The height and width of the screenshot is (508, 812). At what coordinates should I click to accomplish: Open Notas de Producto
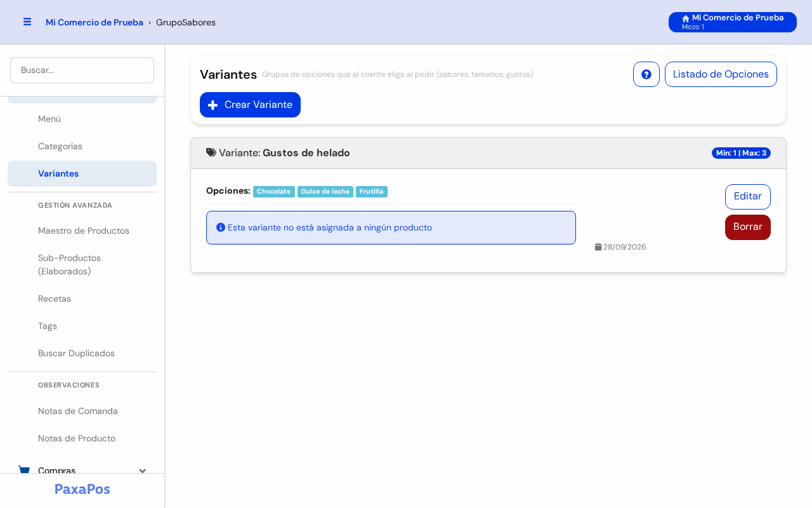82,438
